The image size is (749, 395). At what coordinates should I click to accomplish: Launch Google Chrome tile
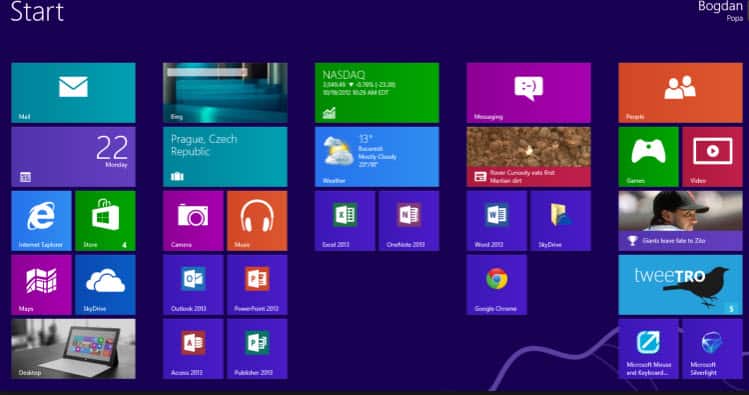[x=497, y=285]
